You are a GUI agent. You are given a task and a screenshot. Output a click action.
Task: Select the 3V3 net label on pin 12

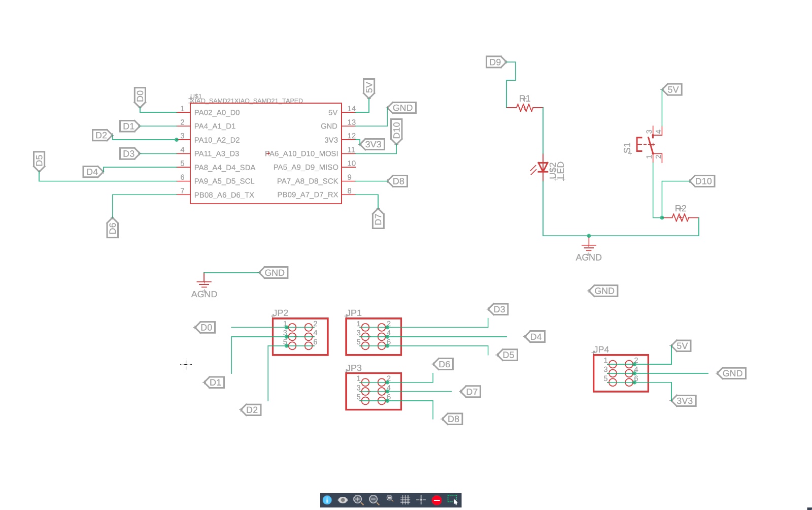374,144
